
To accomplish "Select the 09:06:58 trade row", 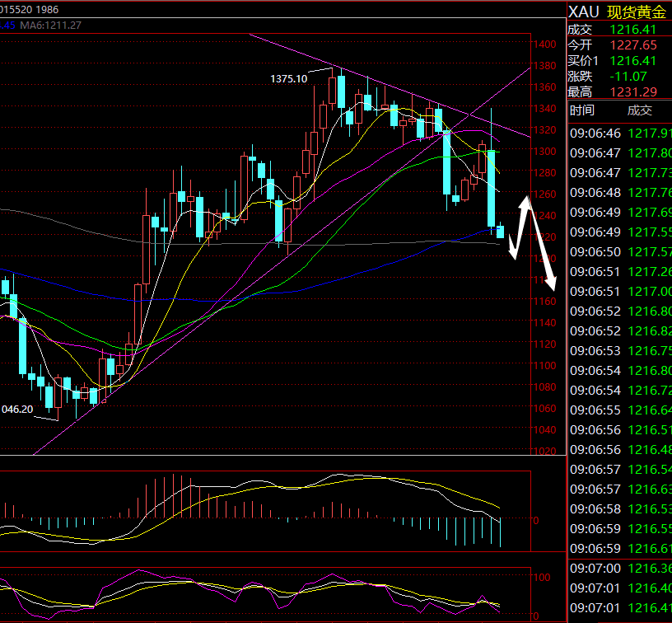I will pos(620,509).
